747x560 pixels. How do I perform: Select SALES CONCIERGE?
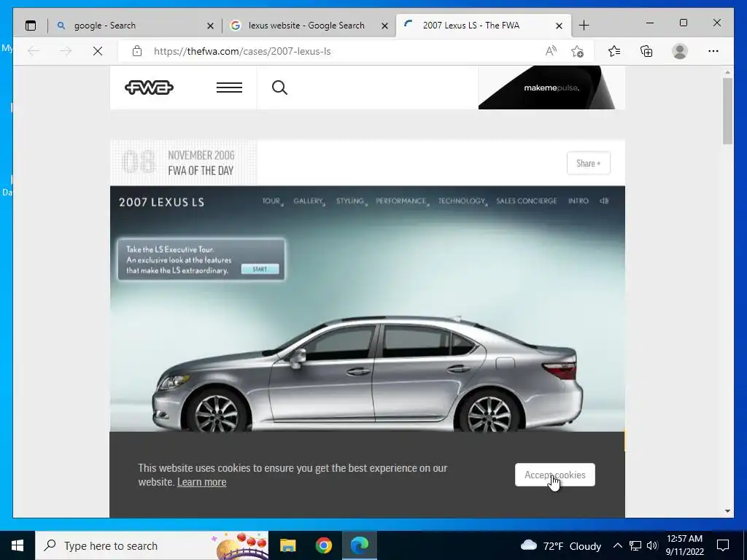tap(527, 201)
